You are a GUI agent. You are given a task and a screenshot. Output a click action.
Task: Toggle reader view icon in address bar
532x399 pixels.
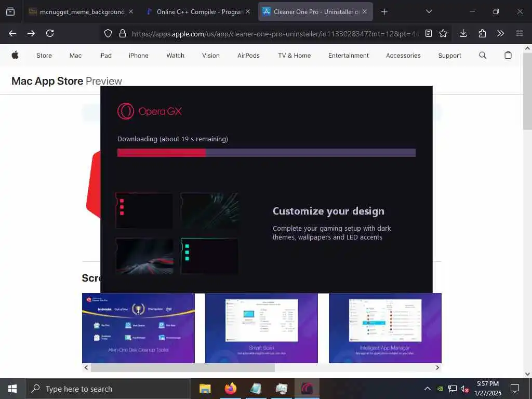(x=429, y=33)
